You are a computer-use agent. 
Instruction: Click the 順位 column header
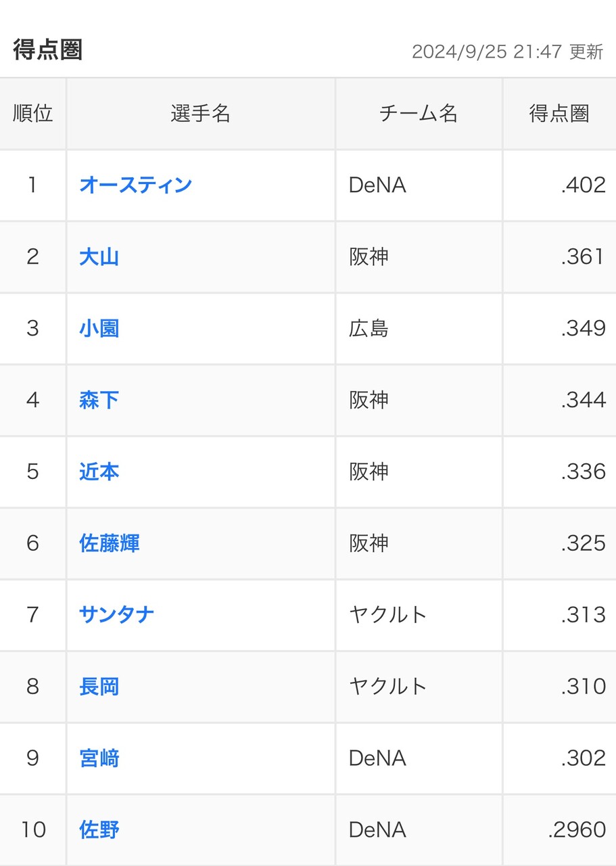click(x=33, y=114)
